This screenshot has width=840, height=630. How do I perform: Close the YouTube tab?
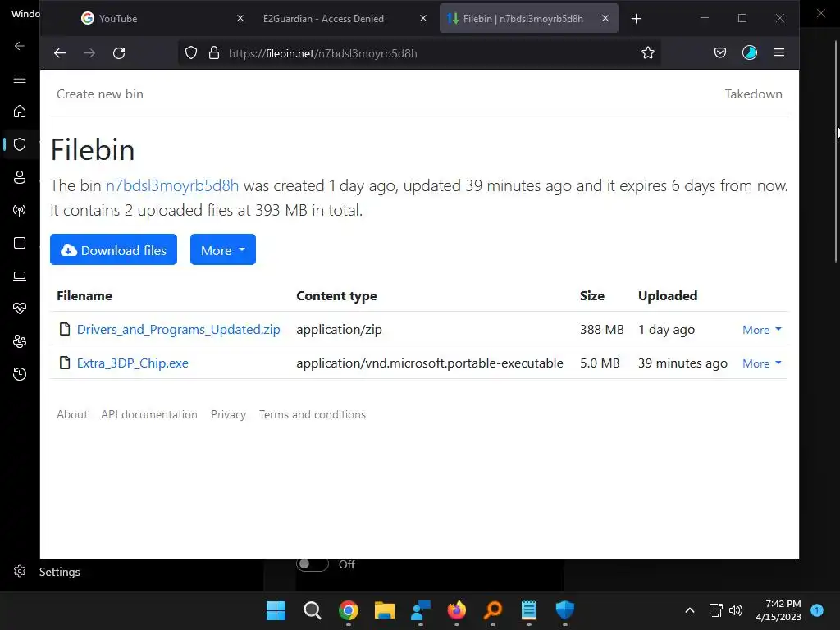pyautogui.click(x=240, y=19)
